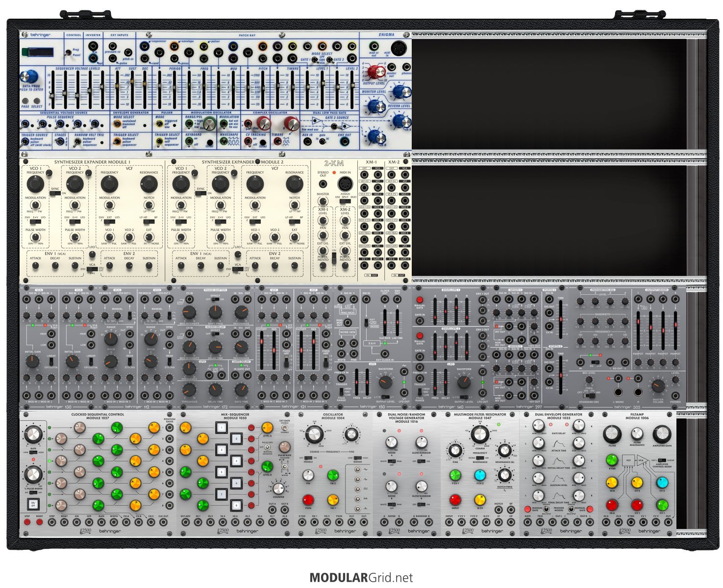
Task: Flip the Prog/Panel control switch
Action: pyautogui.click(x=68, y=51)
